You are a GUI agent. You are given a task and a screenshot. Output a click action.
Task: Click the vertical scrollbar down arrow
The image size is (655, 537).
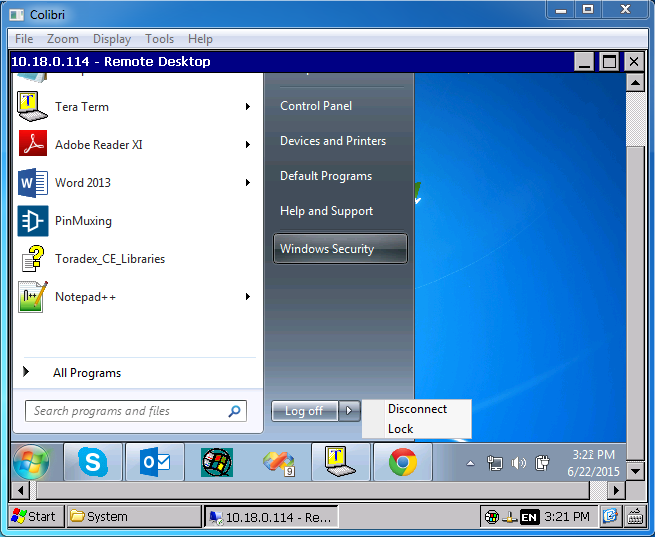tap(635, 471)
